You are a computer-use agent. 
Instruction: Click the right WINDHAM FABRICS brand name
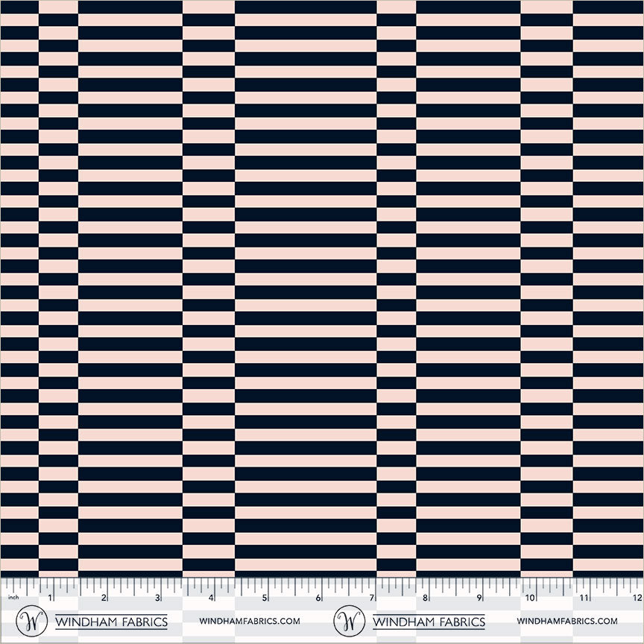[x=429, y=622]
